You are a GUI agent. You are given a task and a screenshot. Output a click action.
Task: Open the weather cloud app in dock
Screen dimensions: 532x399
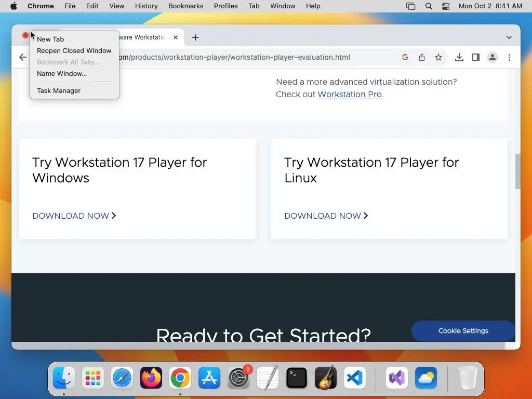coord(426,378)
